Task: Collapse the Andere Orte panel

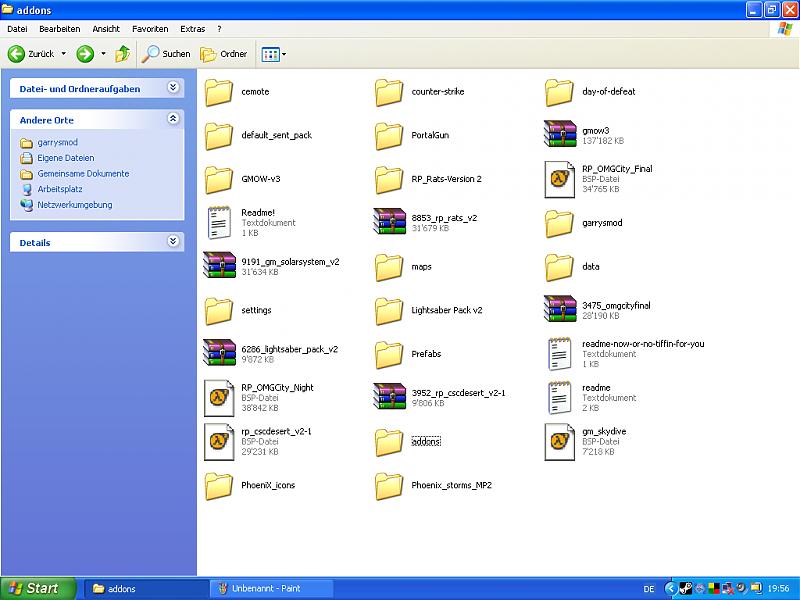Action: [173, 119]
